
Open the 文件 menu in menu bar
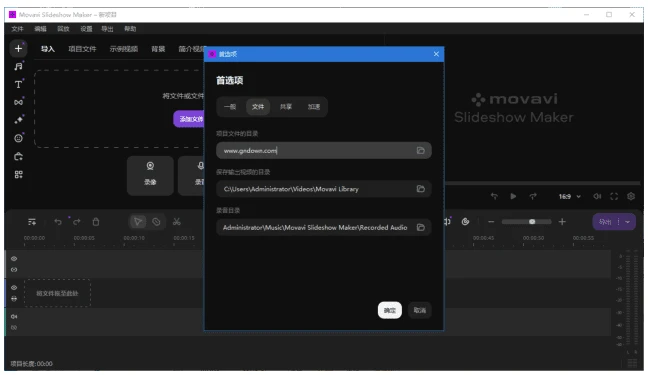[17, 29]
